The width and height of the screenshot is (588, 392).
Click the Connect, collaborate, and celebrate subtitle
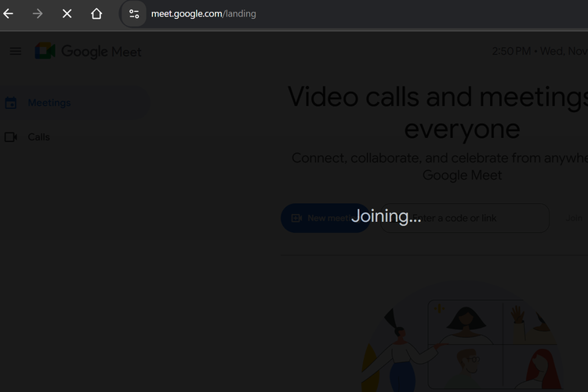440,166
